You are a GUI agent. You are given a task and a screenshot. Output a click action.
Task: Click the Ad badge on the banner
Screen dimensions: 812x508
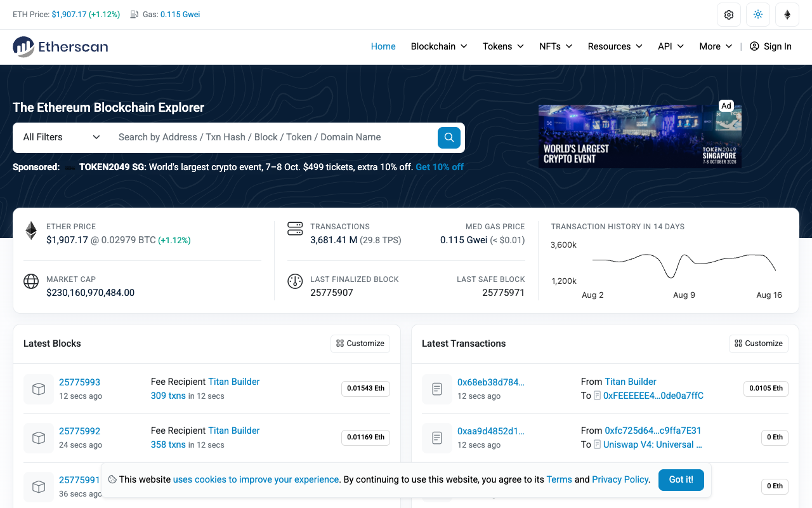pyautogui.click(x=726, y=105)
